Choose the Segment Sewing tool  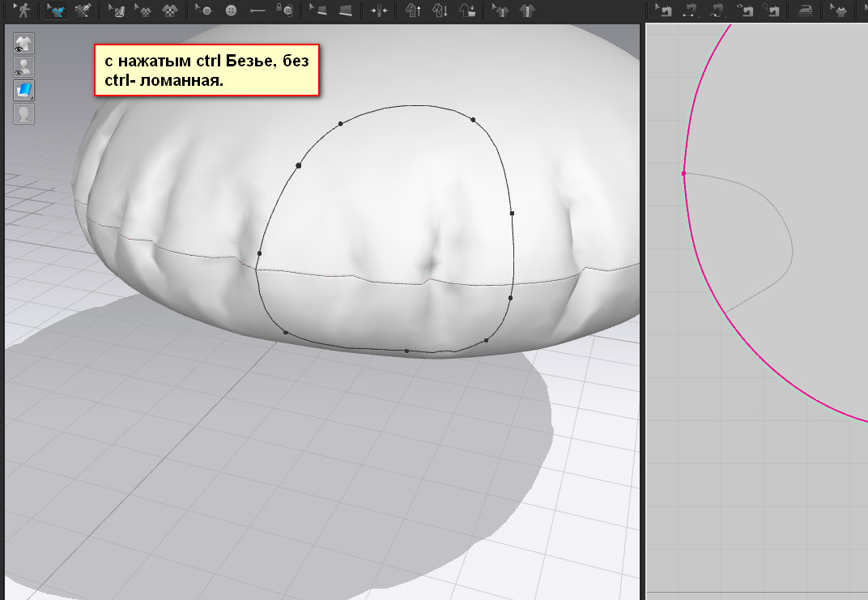[691, 11]
